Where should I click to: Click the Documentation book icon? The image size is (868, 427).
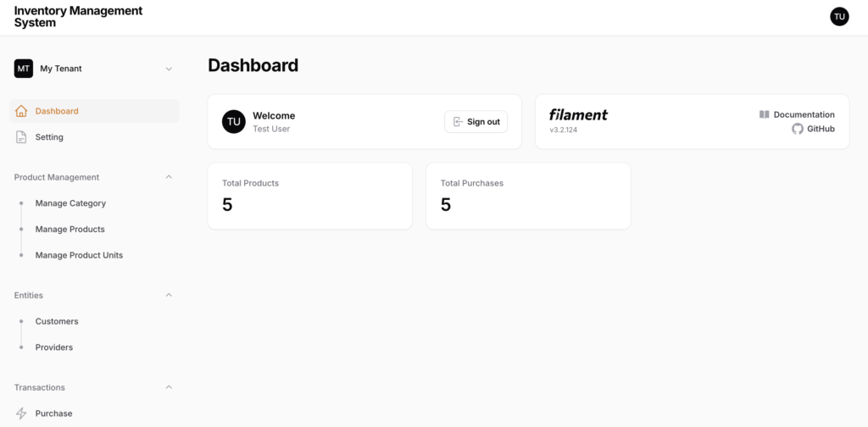[x=765, y=114]
